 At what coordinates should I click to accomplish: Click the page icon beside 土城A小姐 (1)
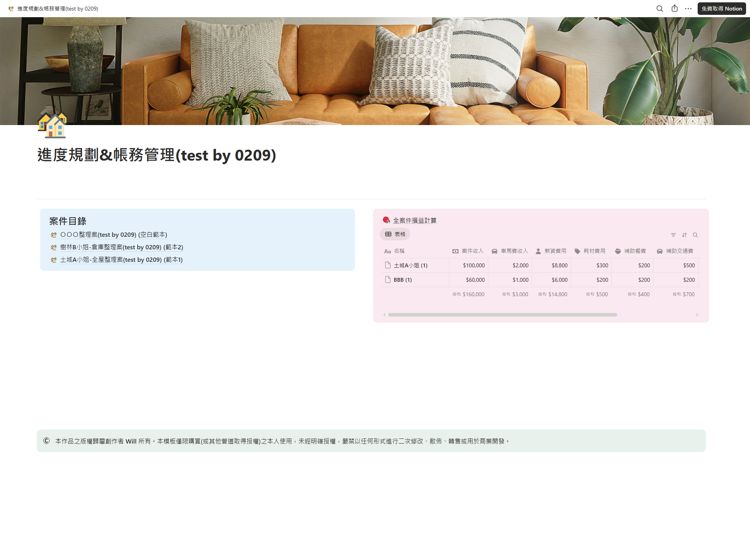[387, 265]
